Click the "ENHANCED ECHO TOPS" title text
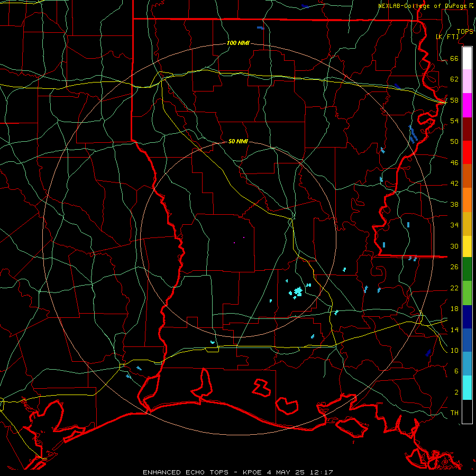Screen dimensions: 476x476 pyautogui.click(x=186, y=472)
